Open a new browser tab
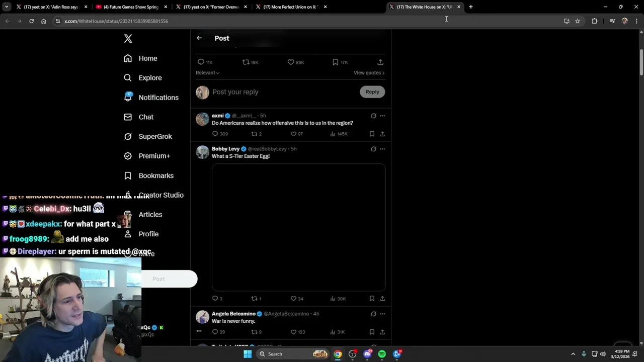Screen dimensions: 644x362 [x=471, y=7]
